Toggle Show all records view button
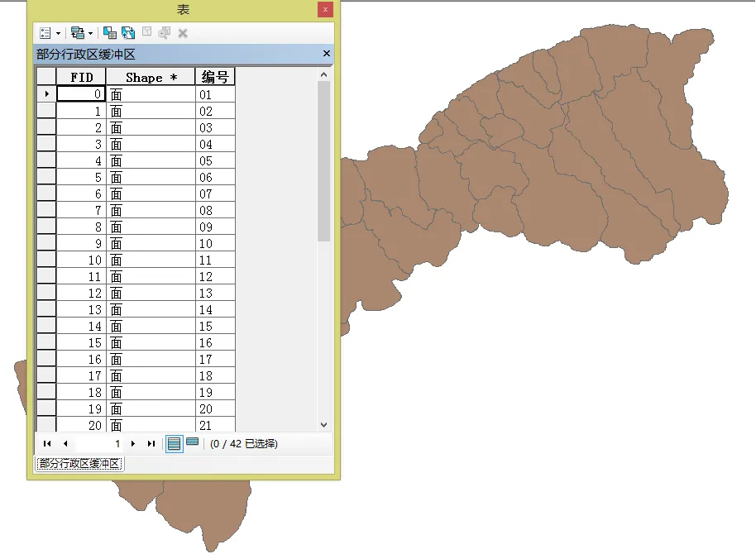 174,443
